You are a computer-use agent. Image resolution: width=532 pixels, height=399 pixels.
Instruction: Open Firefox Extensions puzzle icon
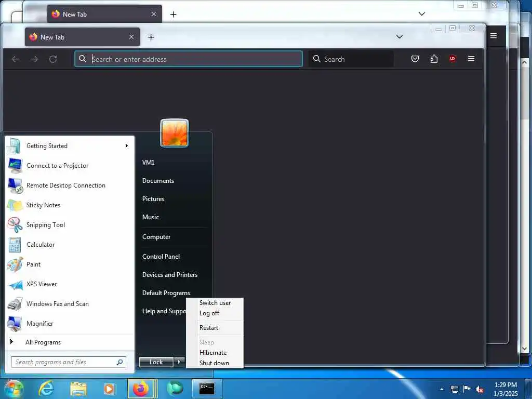click(x=434, y=59)
